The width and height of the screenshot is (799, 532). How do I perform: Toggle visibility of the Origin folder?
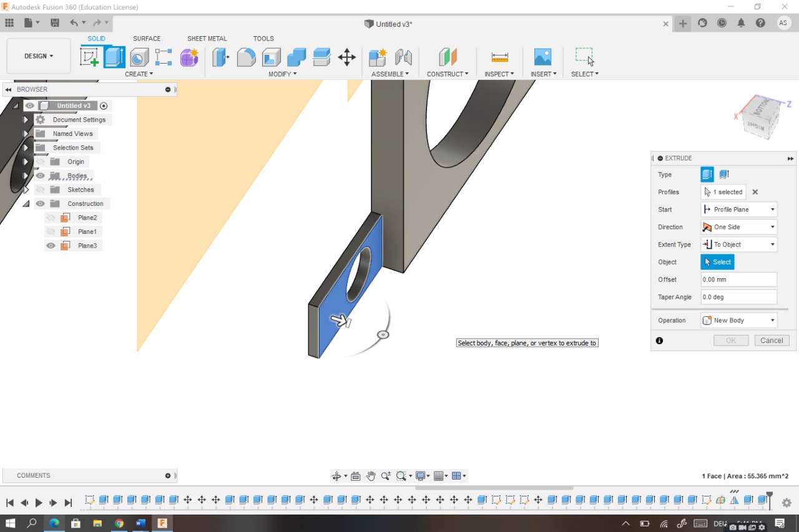[x=41, y=162]
